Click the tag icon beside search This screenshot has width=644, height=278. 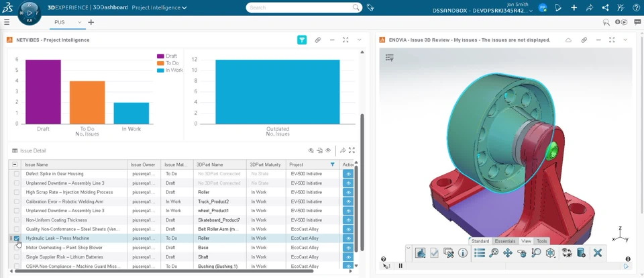pos(370,7)
